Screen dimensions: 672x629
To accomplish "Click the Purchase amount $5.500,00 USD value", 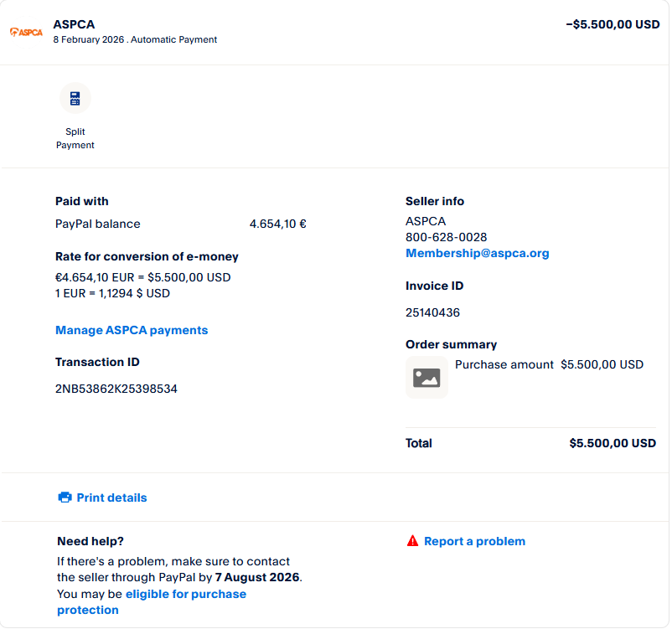I will pos(602,364).
